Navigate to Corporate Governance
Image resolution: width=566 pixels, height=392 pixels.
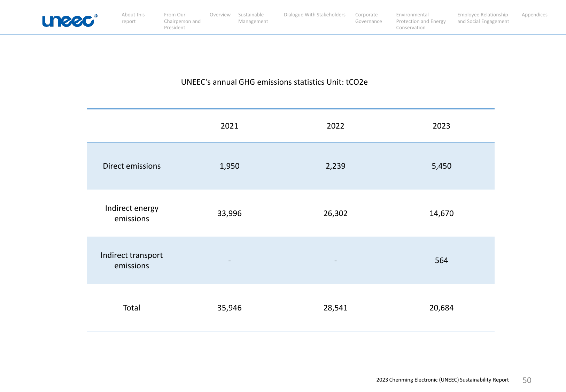point(369,18)
